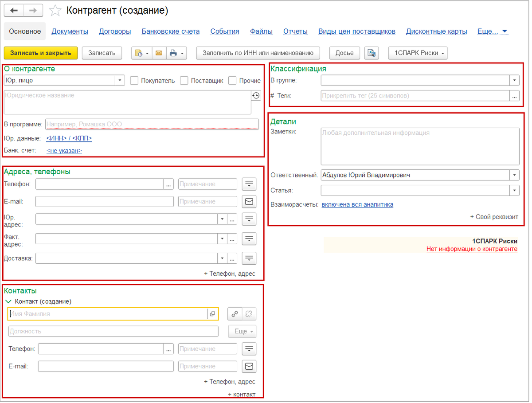This screenshot has height=403, width=532.
Task: Click the Заметки text area
Action: pyautogui.click(x=420, y=147)
